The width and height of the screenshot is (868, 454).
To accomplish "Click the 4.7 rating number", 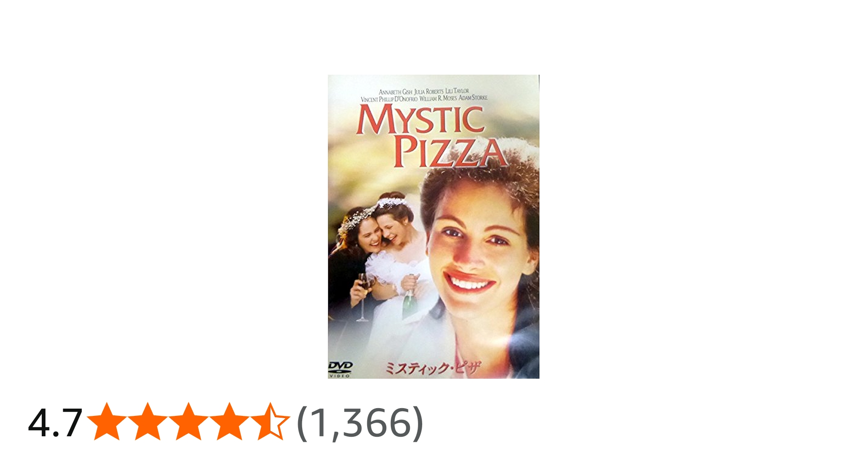I will [55, 423].
